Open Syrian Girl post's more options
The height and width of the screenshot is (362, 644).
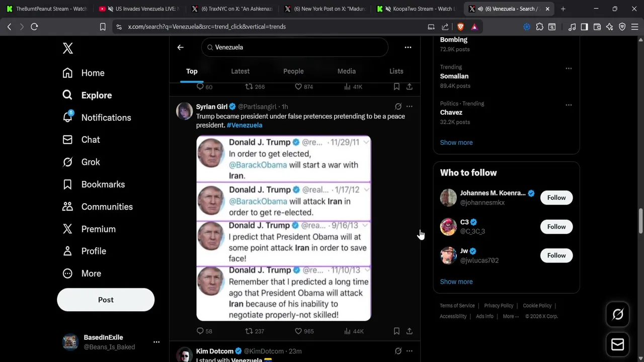click(x=410, y=107)
